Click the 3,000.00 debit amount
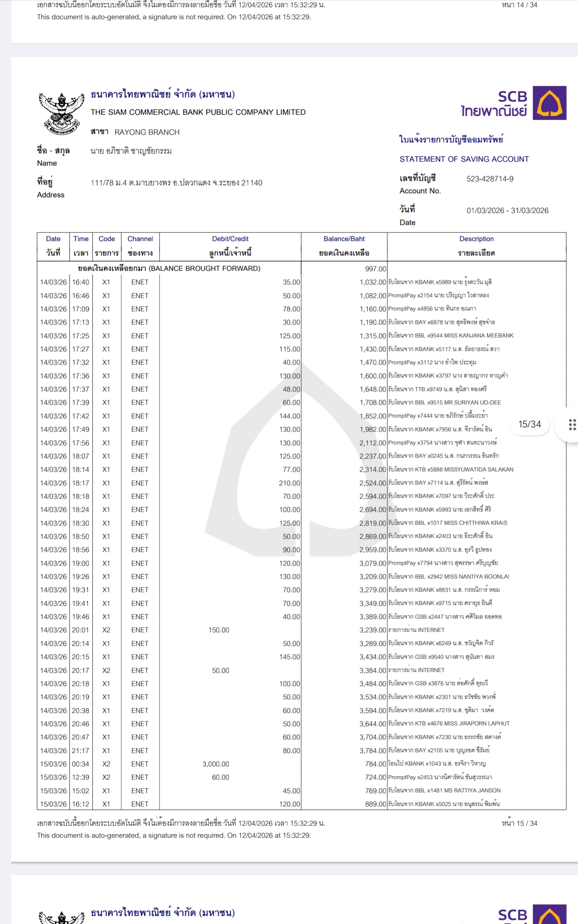Viewport: 578px width, 924px height. pos(216,764)
